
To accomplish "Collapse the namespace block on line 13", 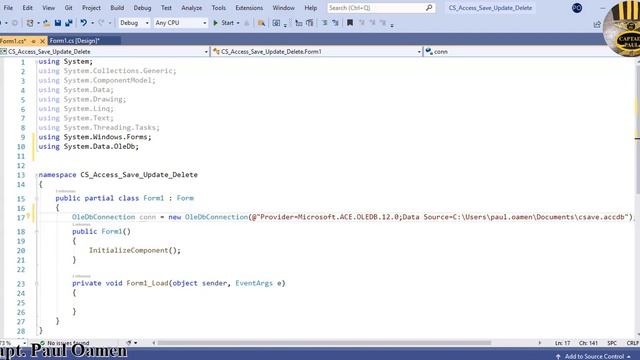I will point(37,175).
